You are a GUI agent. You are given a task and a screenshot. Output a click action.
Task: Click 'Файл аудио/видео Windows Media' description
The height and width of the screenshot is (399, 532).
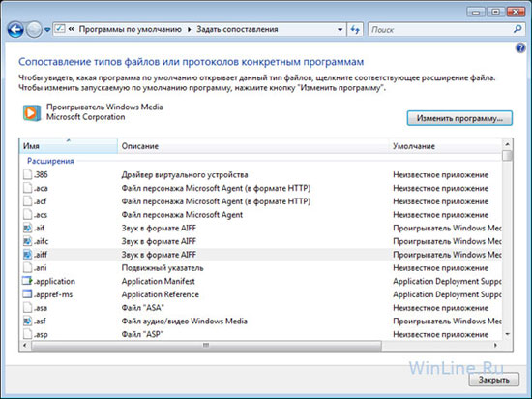click(184, 322)
